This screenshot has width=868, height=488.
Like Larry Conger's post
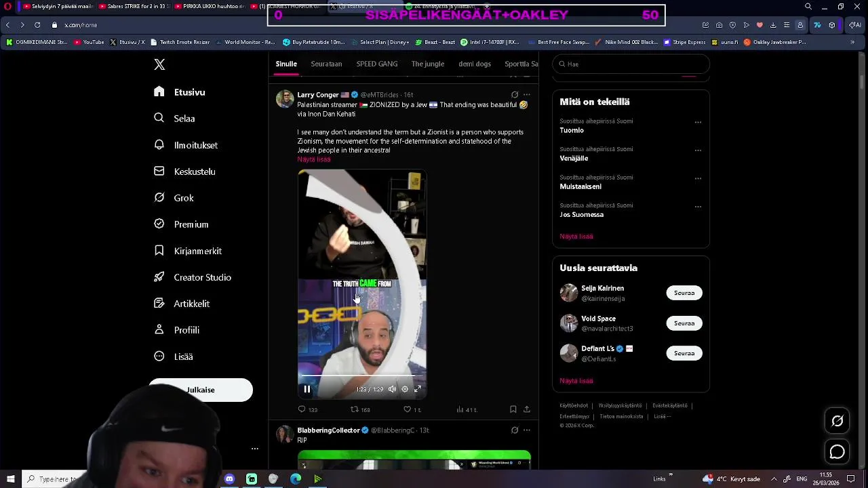[412, 409]
